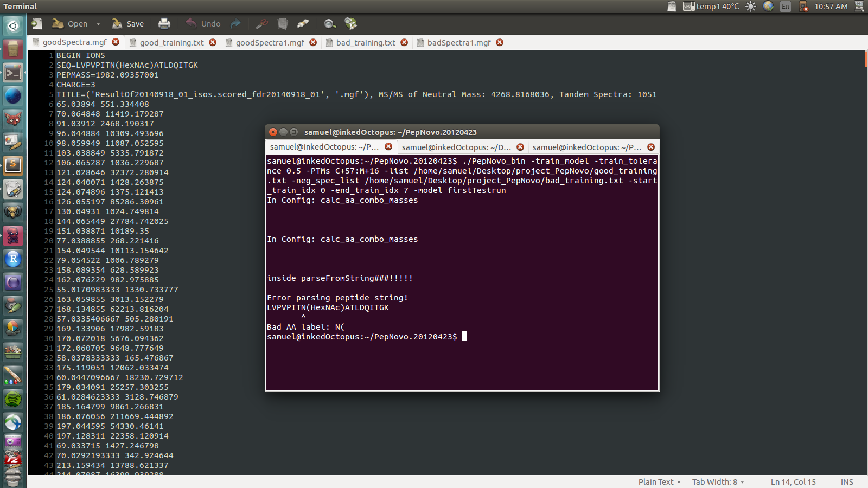The image size is (868, 488).
Task: Switch to the goodSpectra.mgf tab
Action: click(75, 42)
